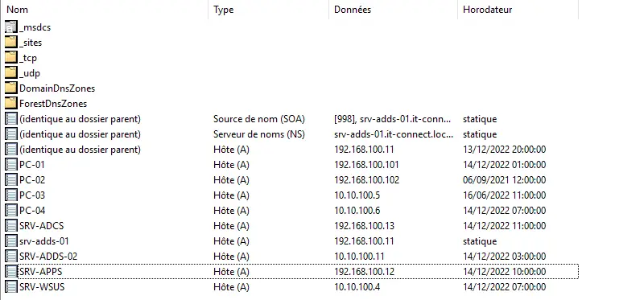
Task: Click the SRV-ADCS record icon
Action: 11,226
